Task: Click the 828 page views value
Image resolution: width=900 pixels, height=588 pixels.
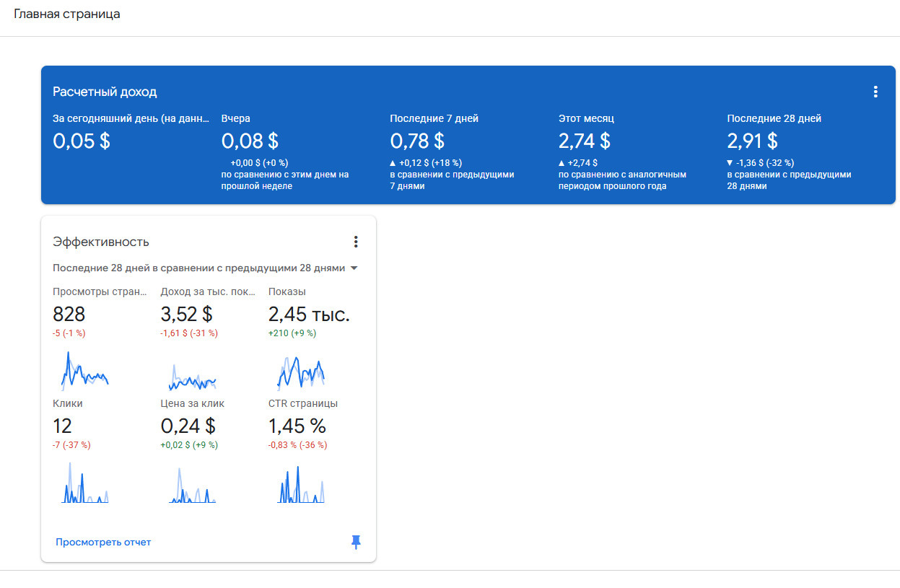Action: coord(69,315)
